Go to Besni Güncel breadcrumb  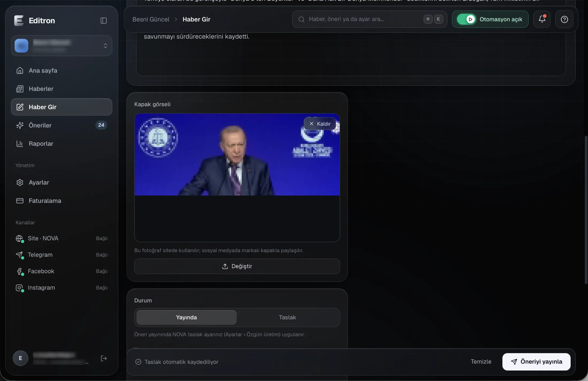151,19
